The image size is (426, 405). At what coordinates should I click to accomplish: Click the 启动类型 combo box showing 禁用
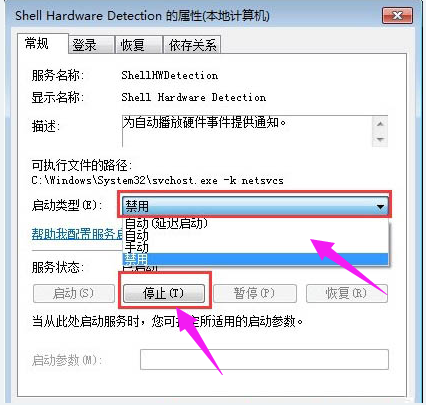pyautogui.click(x=255, y=206)
